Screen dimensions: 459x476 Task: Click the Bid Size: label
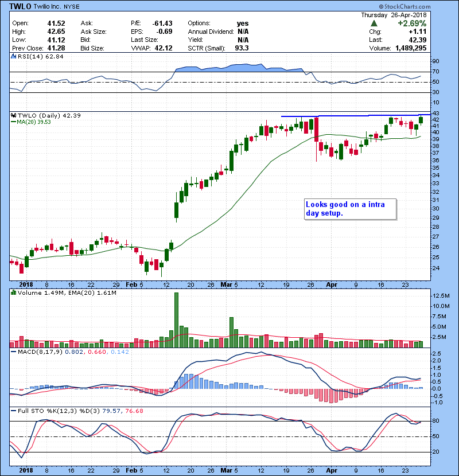92,48
